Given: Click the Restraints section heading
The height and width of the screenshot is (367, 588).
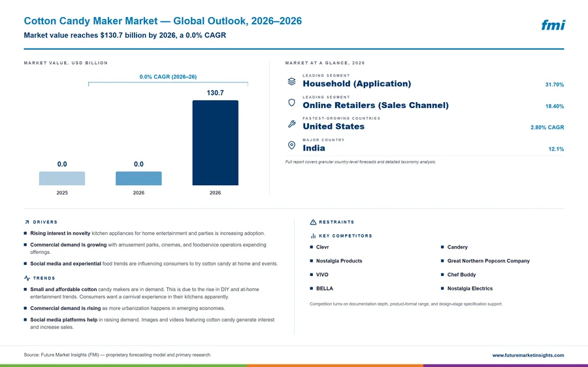Looking at the screenshot, I should (336, 222).
